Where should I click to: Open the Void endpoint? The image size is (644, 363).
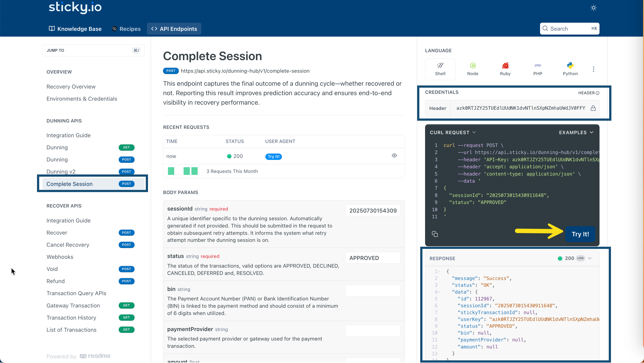[91, 269]
